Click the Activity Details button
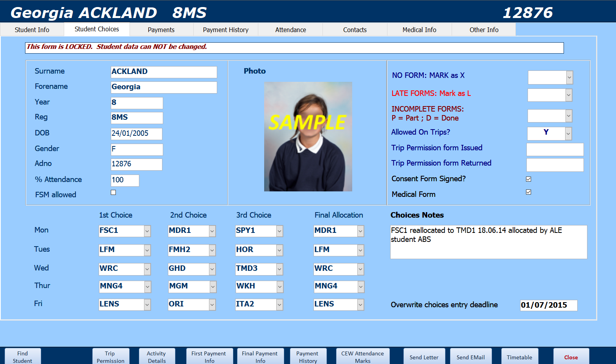This screenshot has width=616, height=364. 157,357
